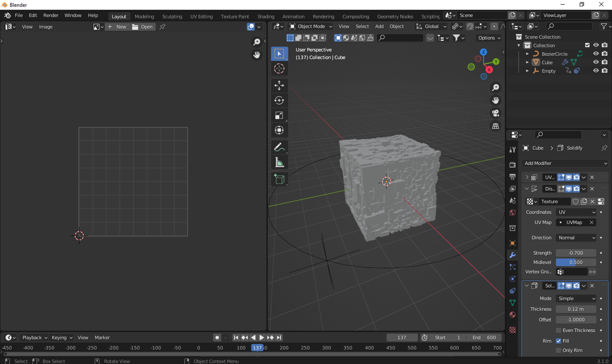612x364 pixels.
Task: Open World properties tab
Action: [x=512, y=212]
